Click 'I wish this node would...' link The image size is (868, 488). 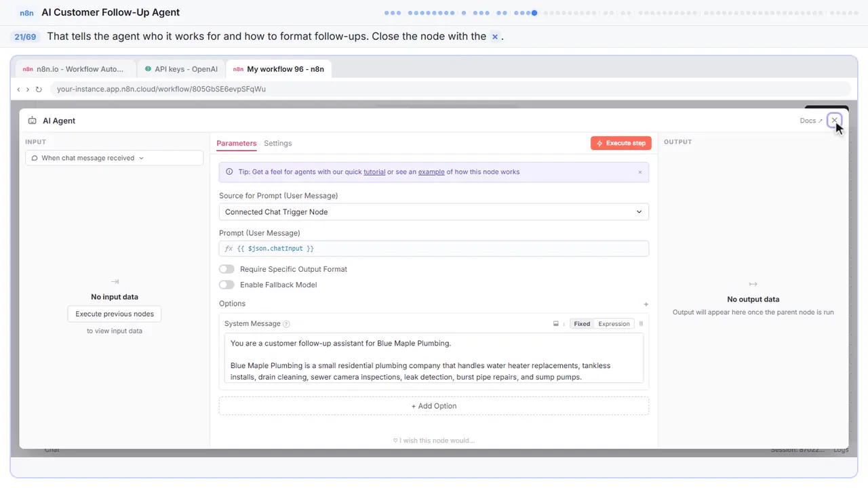(434, 441)
